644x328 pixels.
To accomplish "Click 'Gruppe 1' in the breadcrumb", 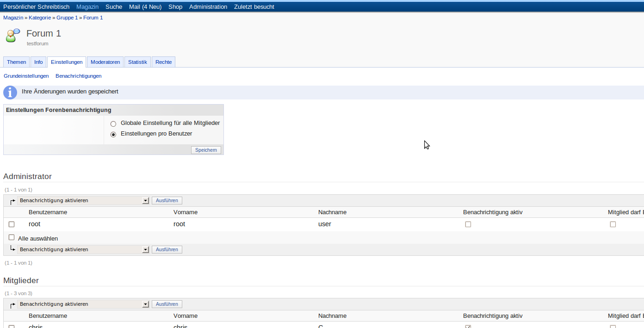I will (67, 18).
